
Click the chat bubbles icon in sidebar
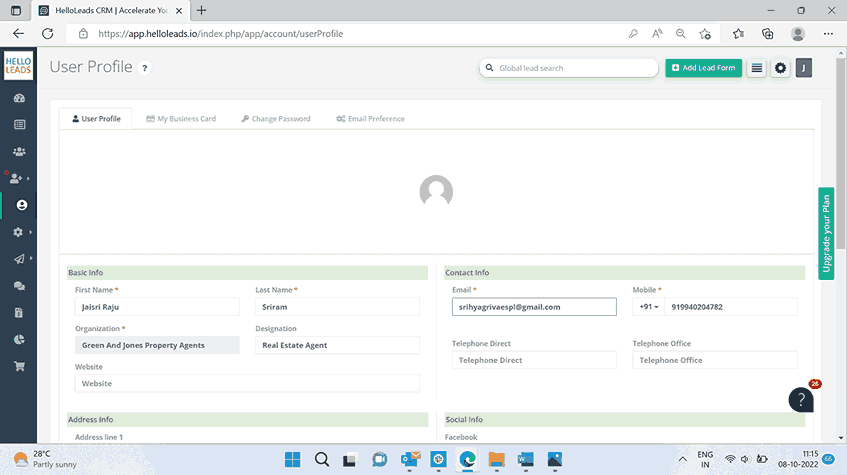click(19, 286)
